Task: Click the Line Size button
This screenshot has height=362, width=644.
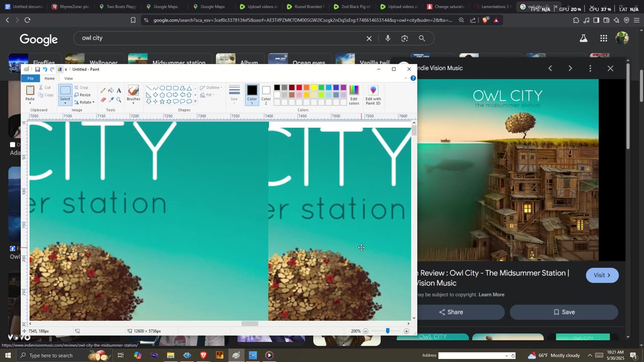Action: [x=234, y=94]
